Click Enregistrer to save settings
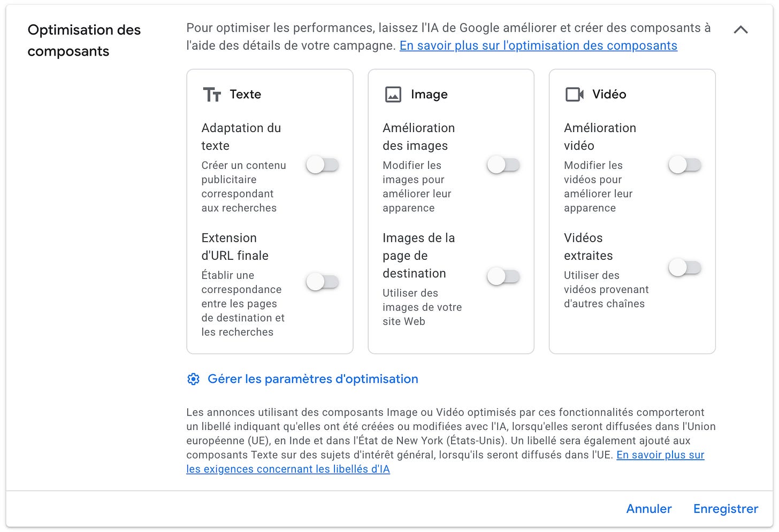Screen dimensions: 779x532 (725, 508)
